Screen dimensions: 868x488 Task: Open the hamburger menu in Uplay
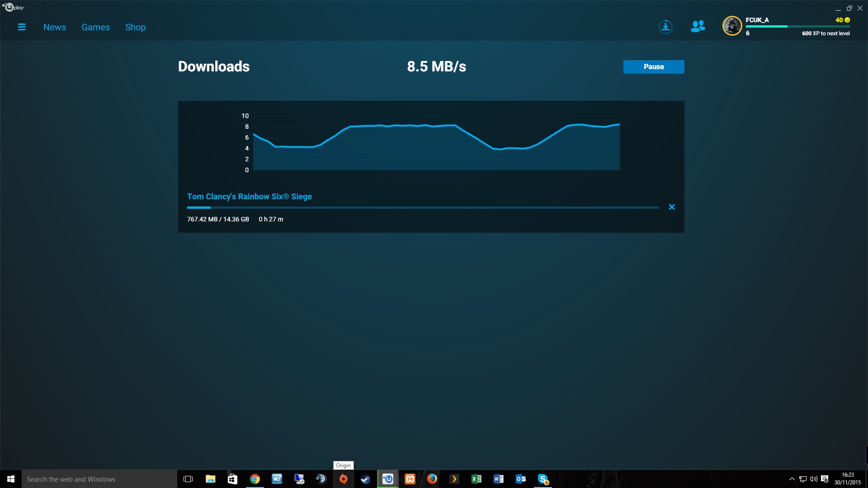click(x=21, y=27)
